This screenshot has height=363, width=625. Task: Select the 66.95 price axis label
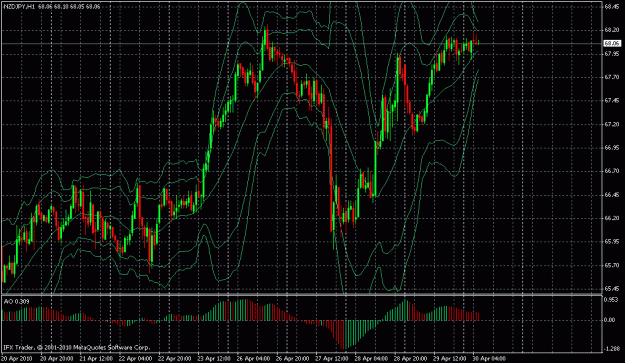point(611,147)
